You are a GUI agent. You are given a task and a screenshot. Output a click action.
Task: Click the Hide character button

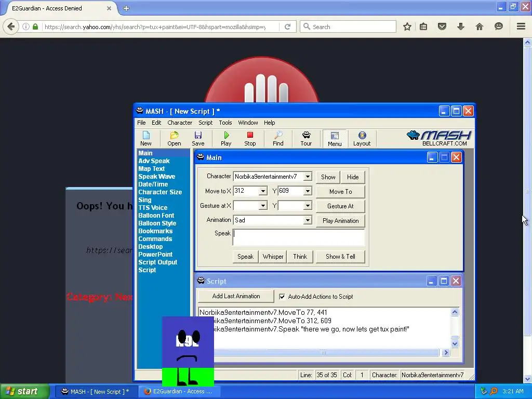coord(353,177)
